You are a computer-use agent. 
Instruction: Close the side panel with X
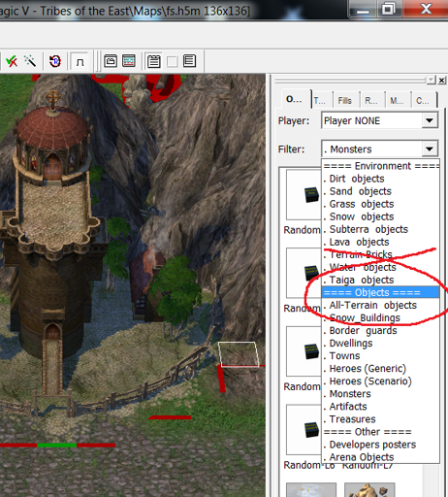point(442,80)
